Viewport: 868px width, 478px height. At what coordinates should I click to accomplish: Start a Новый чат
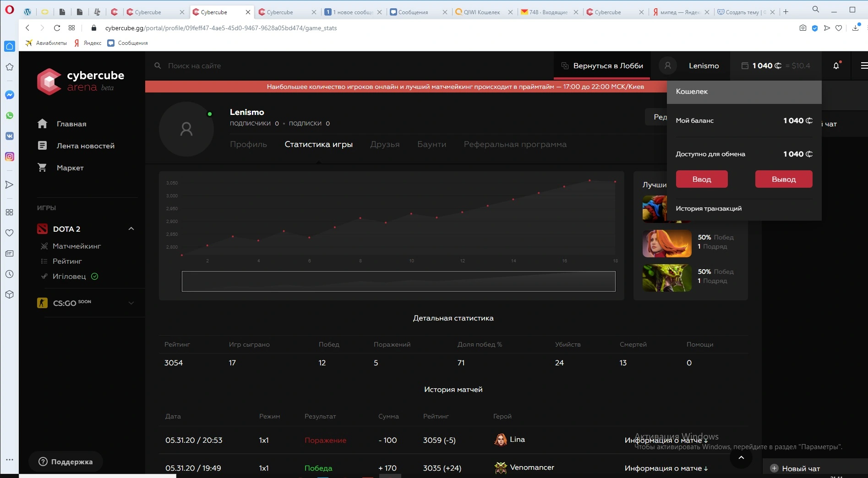point(796,468)
